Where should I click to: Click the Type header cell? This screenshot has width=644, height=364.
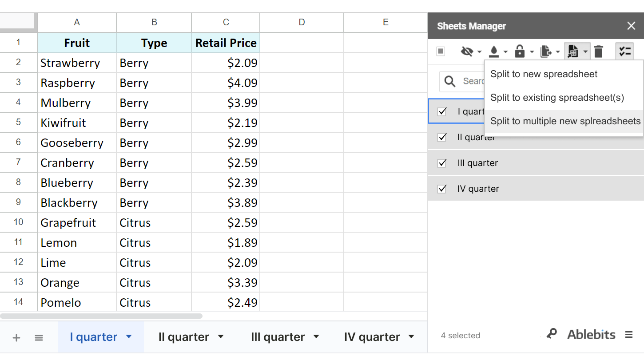point(154,43)
